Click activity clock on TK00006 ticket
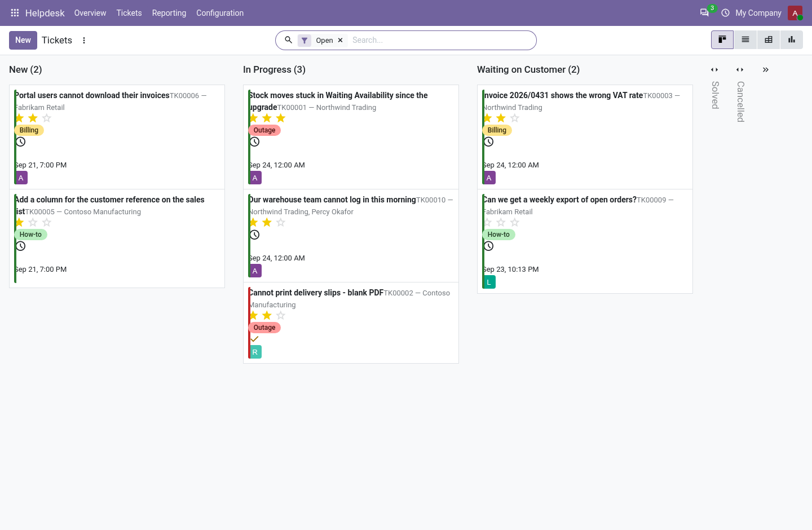This screenshot has width=812, height=530. tap(21, 142)
